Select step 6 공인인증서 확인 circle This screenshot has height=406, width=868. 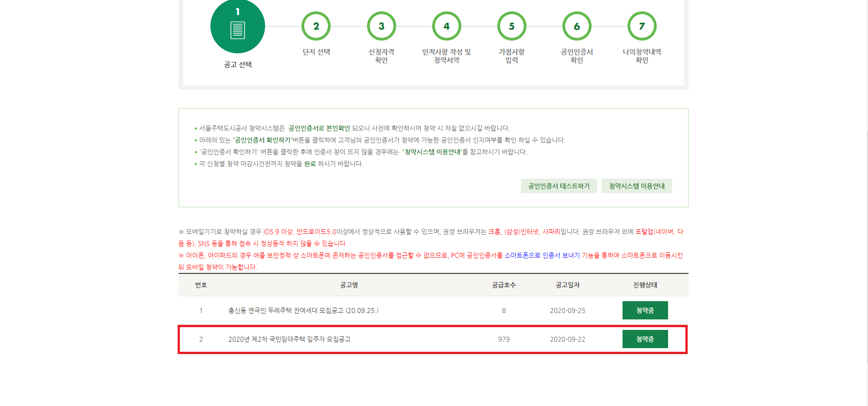pyautogui.click(x=577, y=26)
